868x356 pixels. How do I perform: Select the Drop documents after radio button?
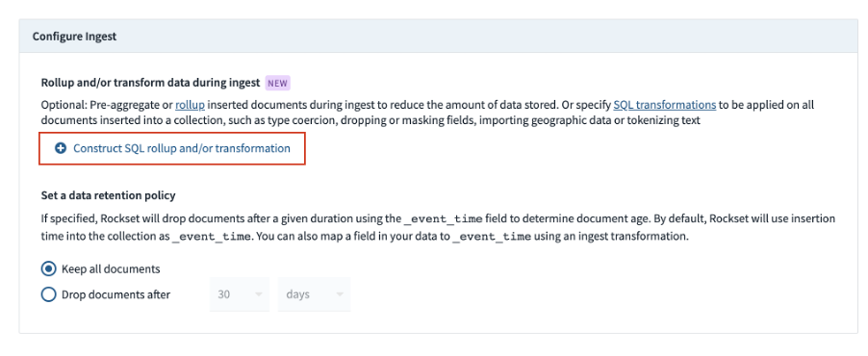tap(49, 294)
